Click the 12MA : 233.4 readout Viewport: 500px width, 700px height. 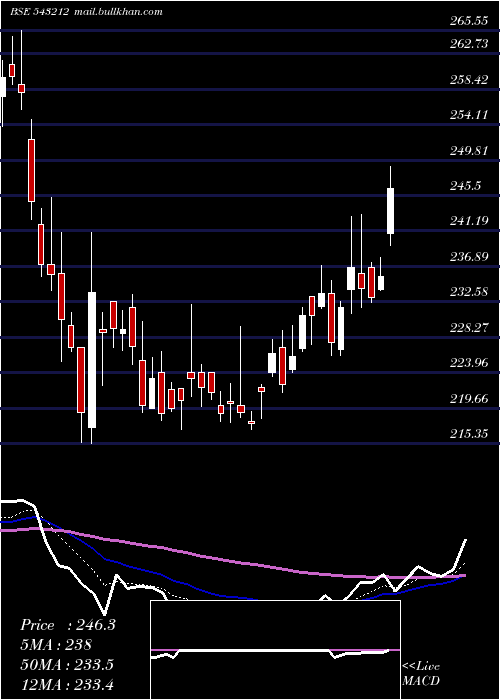point(67,684)
